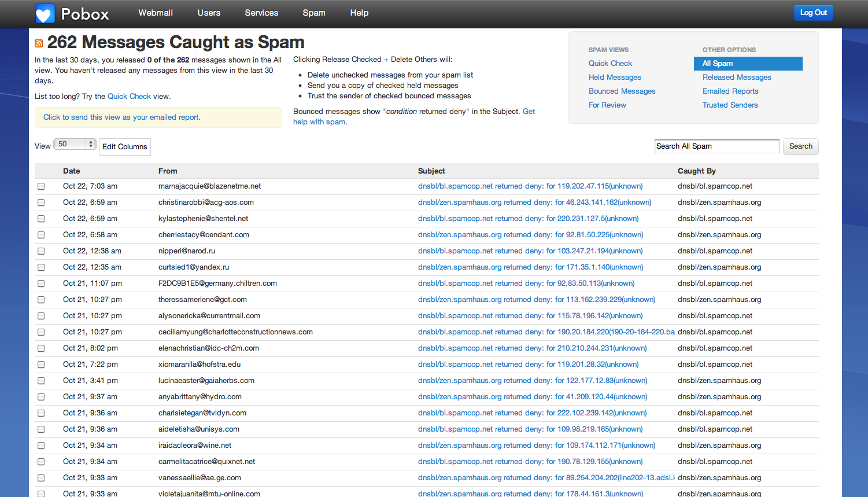Select Spam in the top navigation
Image resolution: width=868 pixels, height=497 pixels.
coord(314,13)
